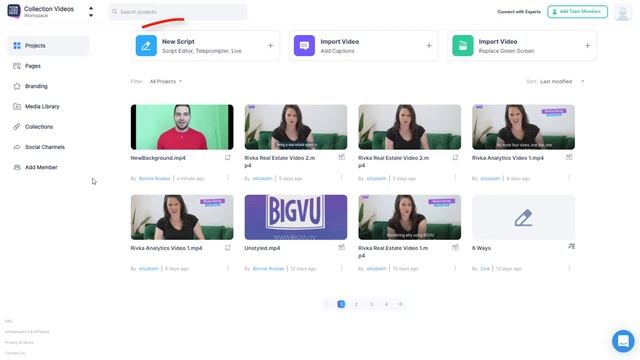640x360 pixels.
Task: Open the 6 Ways script thumbnail
Action: point(524,217)
